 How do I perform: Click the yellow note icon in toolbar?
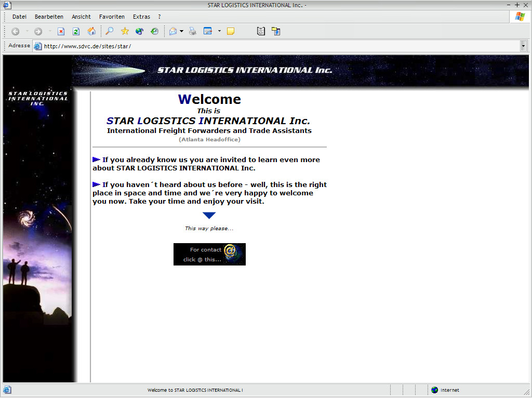click(x=231, y=32)
